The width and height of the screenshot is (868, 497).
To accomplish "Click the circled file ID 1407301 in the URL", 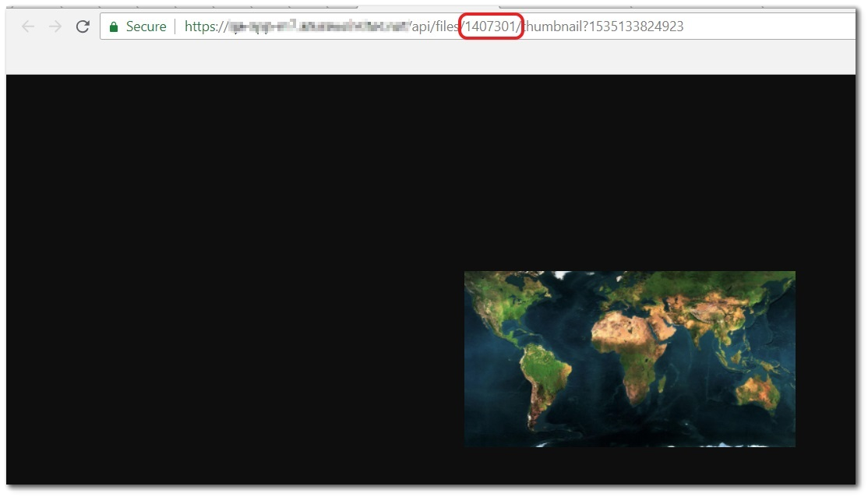I will point(490,26).
